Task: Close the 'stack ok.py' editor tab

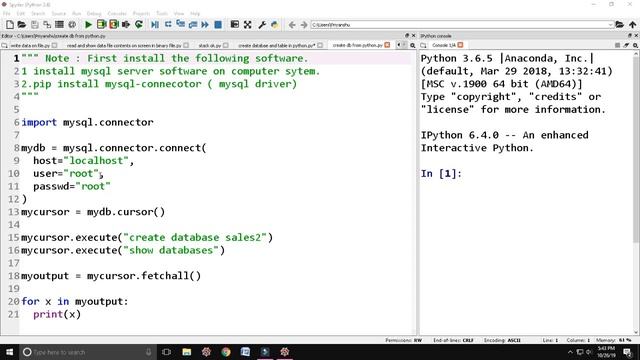Action: click(x=226, y=45)
